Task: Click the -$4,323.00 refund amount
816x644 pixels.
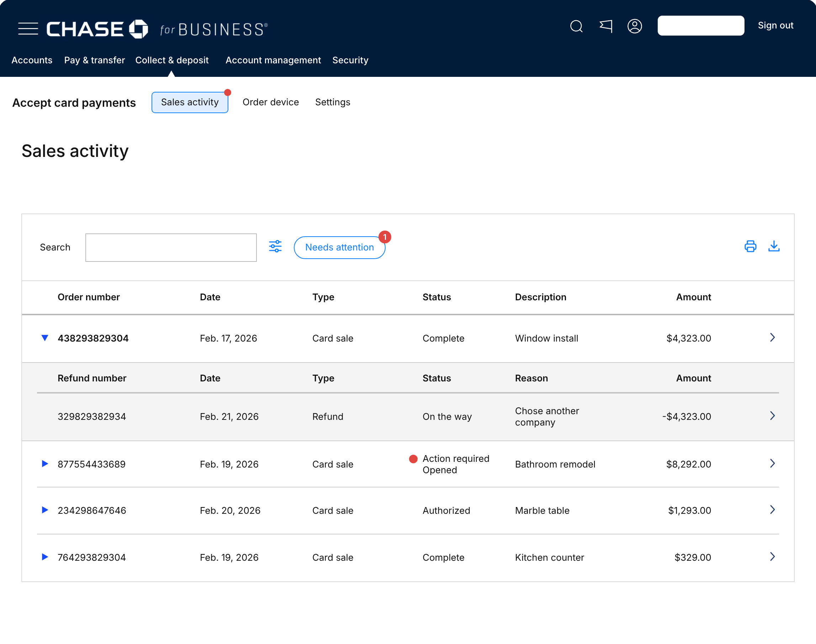Action: click(x=687, y=417)
